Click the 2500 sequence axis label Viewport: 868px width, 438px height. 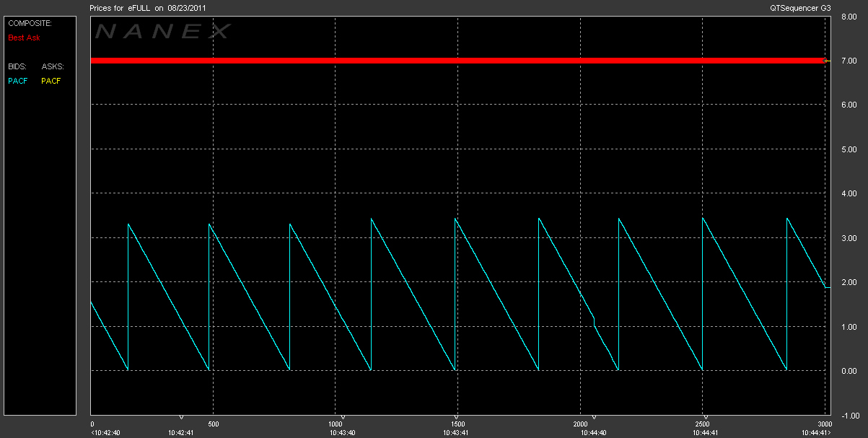point(702,424)
